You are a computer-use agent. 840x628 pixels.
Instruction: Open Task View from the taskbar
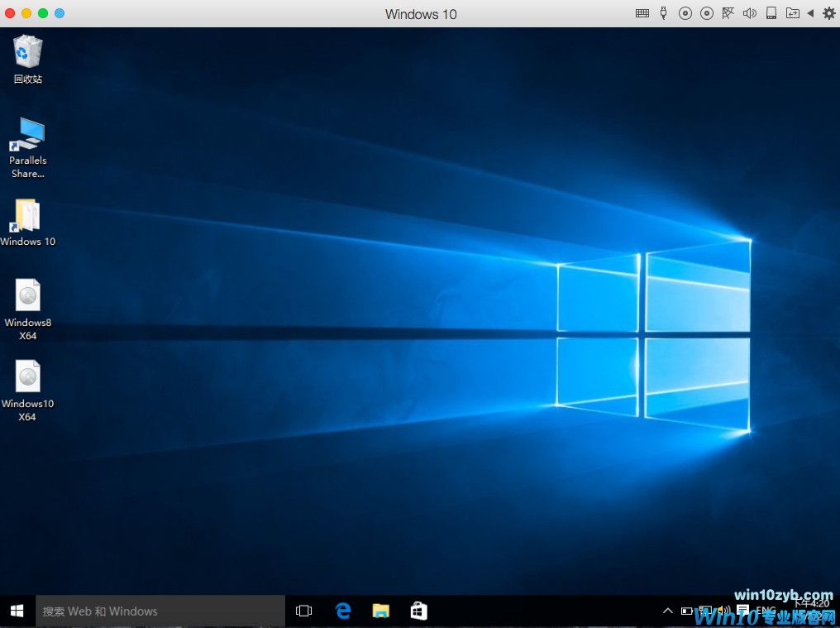[304, 611]
